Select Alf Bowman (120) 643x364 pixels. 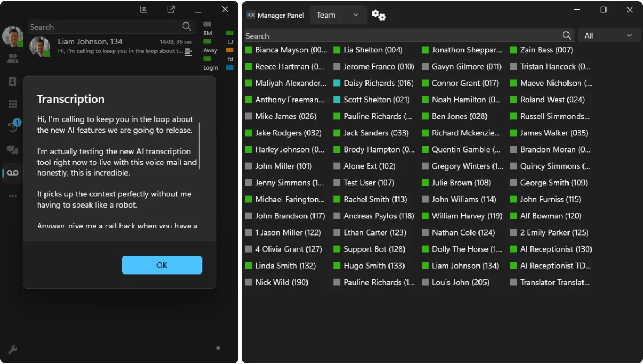coord(545,216)
